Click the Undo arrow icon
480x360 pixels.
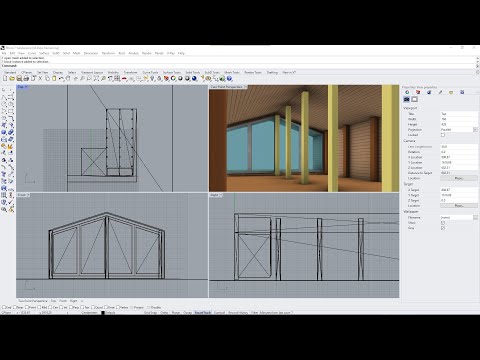(x=61, y=79)
